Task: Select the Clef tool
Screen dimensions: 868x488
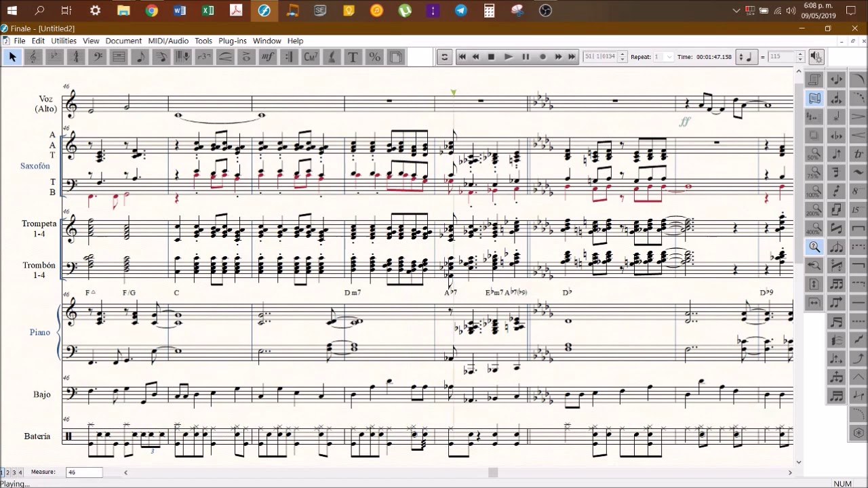Action: point(33,57)
